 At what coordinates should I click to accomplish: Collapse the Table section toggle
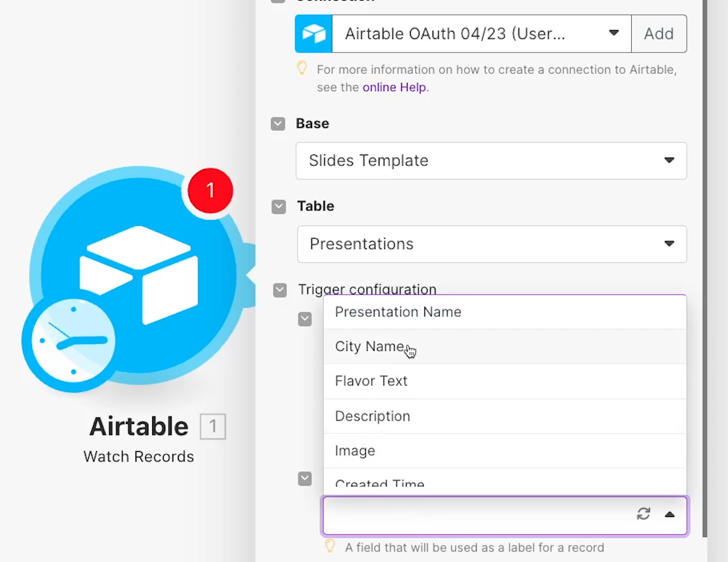point(279,207)
